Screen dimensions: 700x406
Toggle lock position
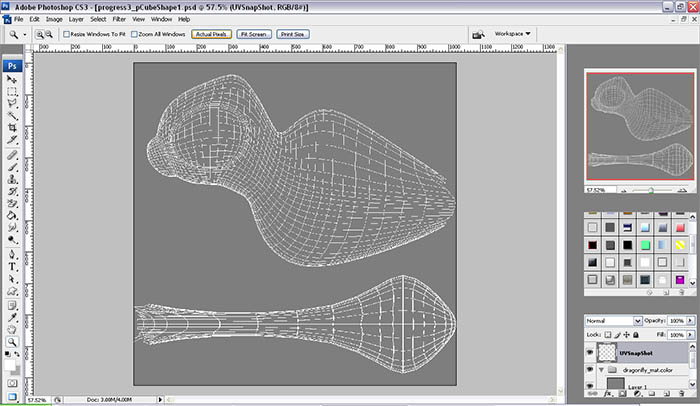(626, 335)
